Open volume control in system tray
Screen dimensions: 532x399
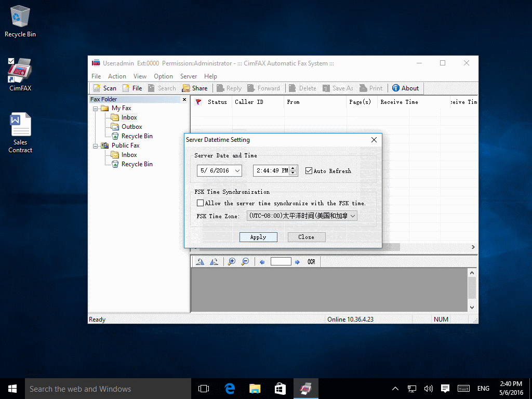pyautogui.click(x=429, y=389)
